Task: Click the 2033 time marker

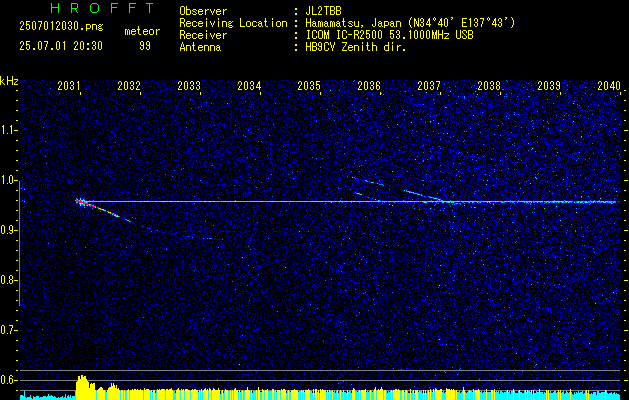Action: [189, 85]
